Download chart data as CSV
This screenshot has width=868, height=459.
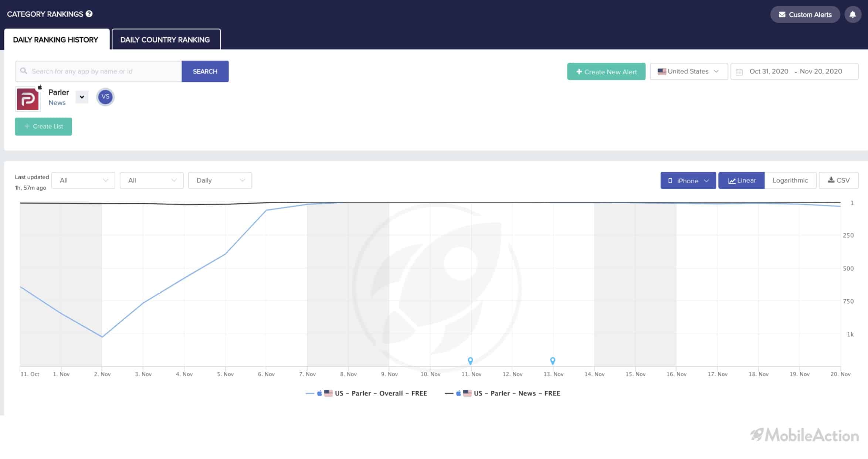click(x=838, y=180)
